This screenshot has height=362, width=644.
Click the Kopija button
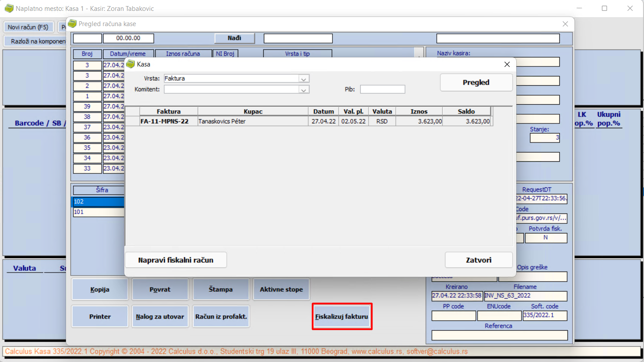tap(100, 289)
